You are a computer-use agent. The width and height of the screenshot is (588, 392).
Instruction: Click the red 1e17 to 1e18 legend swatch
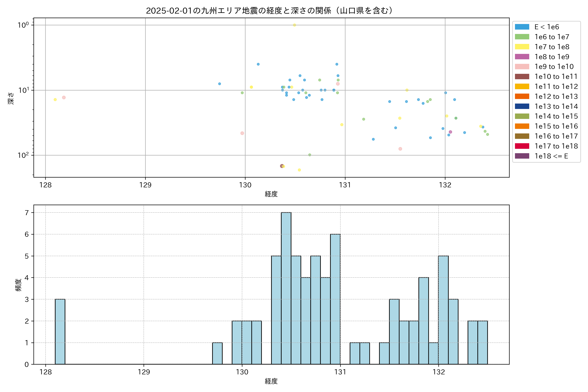[x=522, y=146]
